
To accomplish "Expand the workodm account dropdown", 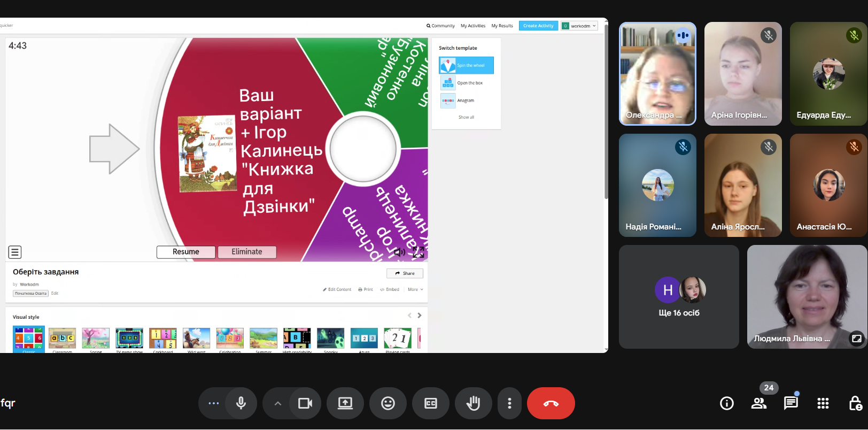I will pos(580,26).
